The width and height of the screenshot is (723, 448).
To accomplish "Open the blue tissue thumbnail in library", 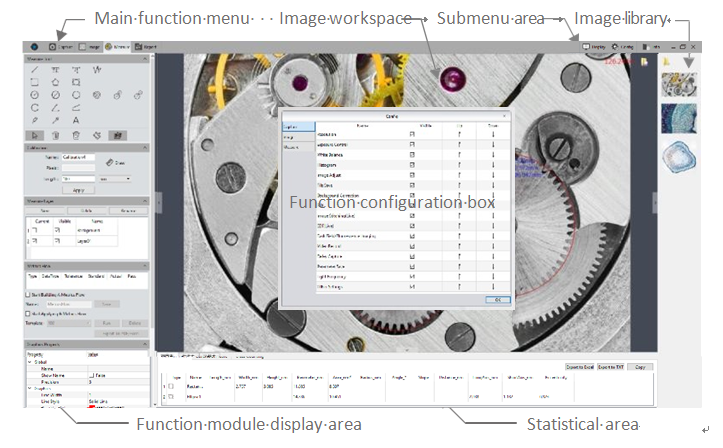I will (x=679, y=118).
